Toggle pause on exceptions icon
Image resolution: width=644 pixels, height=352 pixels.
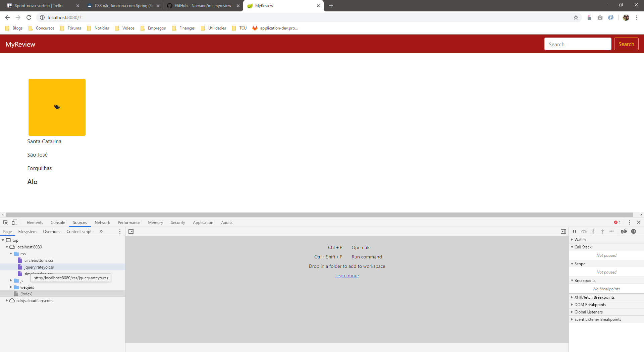634,232
